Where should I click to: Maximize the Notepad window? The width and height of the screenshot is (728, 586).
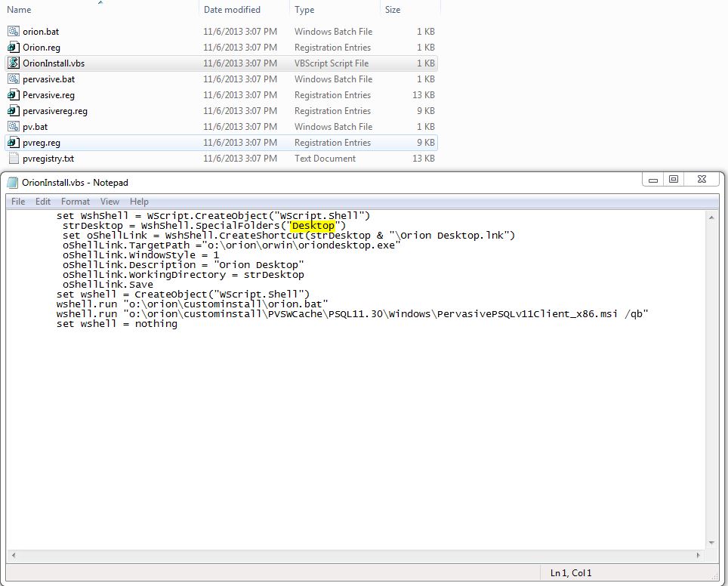click(x=674, y=179)
